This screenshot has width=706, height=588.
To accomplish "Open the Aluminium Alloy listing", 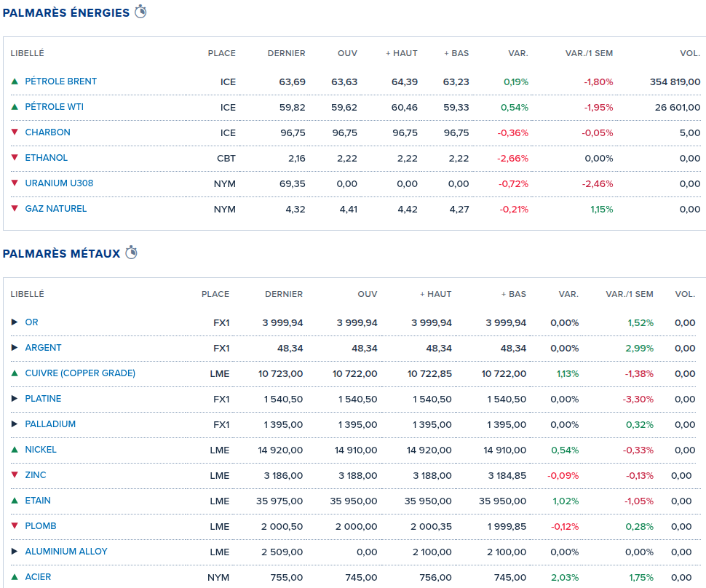I will [x=66, y=552].
